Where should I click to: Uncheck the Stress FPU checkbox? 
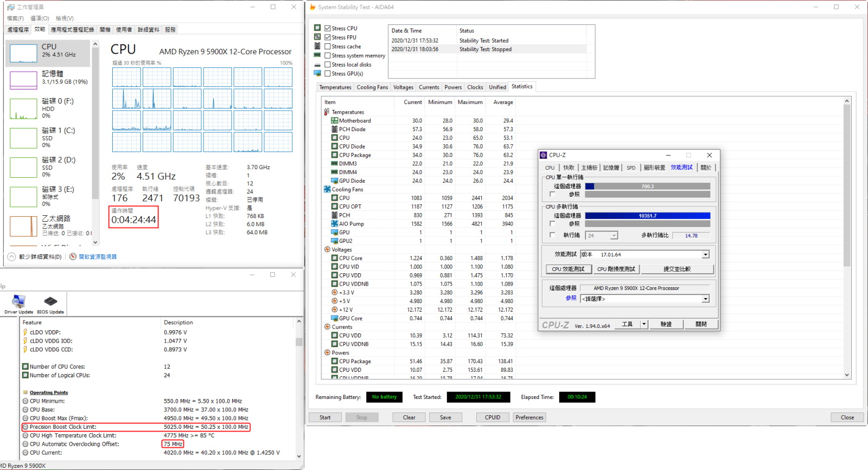(x=328, y=37)
